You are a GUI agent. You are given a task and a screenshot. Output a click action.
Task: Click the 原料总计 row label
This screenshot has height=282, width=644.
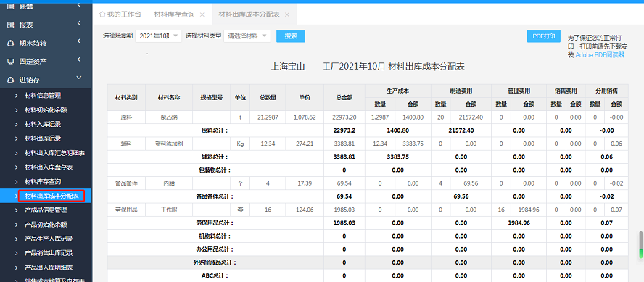tap(215, 131)
